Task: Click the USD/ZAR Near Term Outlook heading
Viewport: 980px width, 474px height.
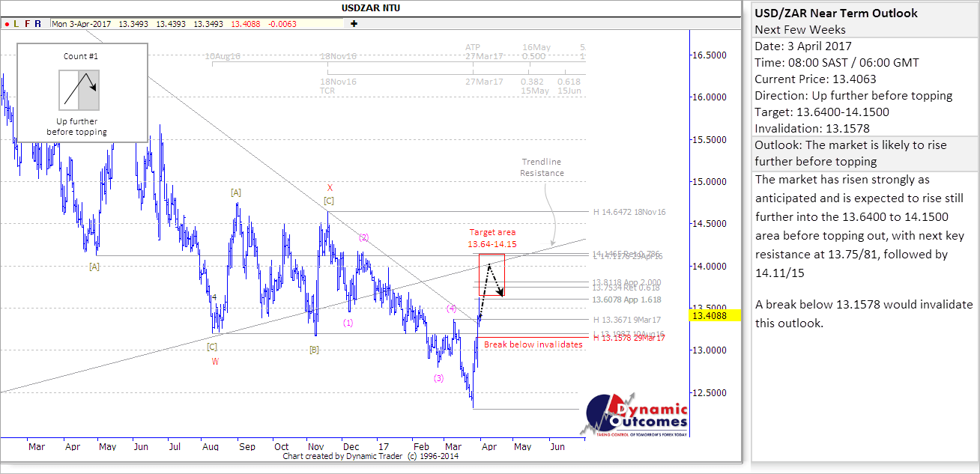Action: coord(835,13)
